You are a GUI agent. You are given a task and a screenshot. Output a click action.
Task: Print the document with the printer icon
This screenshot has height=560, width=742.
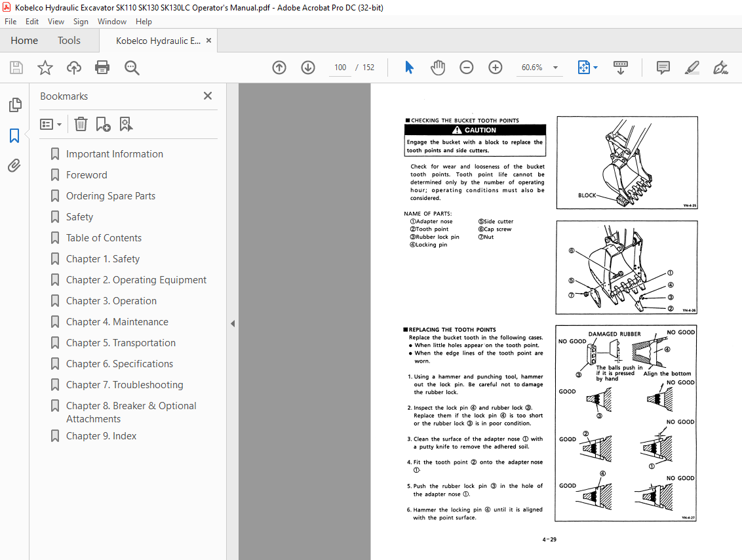coord(102,68)
